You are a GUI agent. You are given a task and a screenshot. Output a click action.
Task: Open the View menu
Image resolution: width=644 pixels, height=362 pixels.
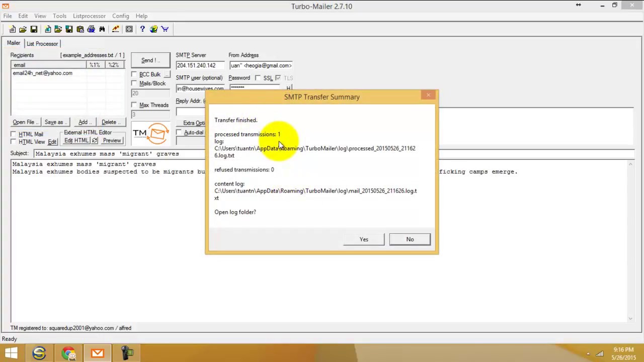point(40,16)
